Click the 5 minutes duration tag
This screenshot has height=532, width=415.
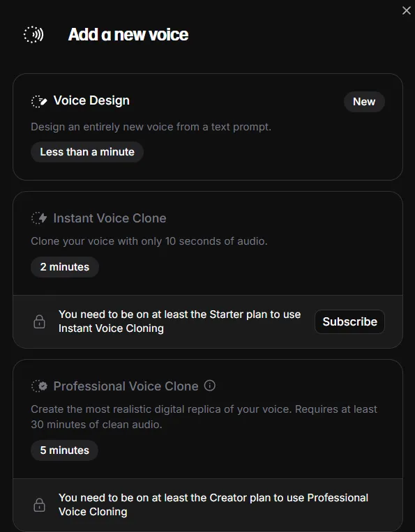pyautogui.click(x=64, y=450)
